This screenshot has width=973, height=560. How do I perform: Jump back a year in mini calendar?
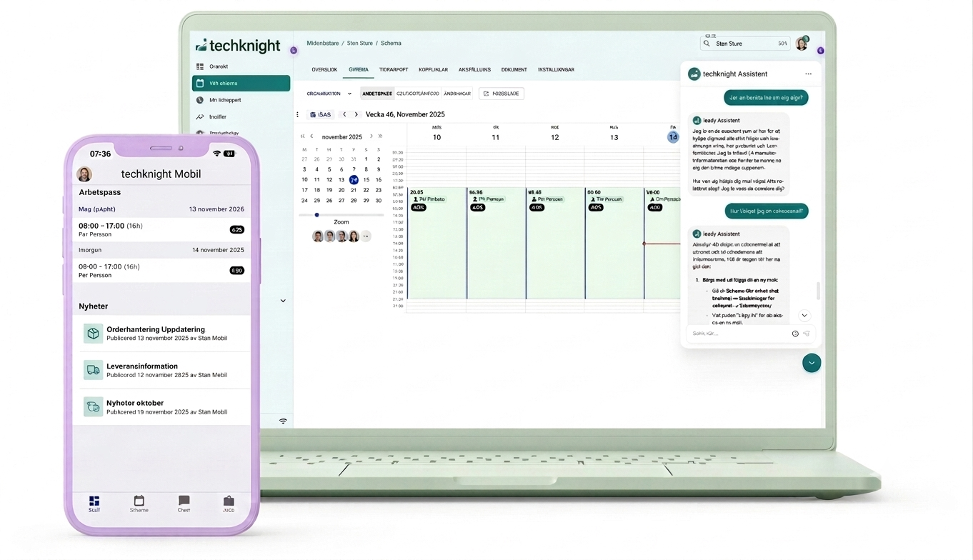(302, 136)
